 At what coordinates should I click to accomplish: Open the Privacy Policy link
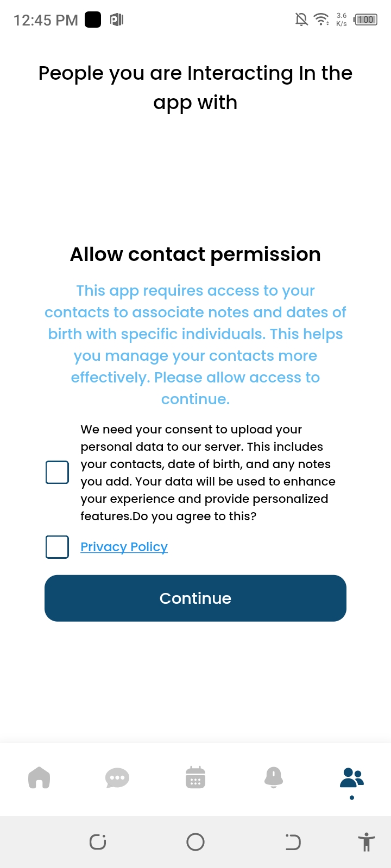[x=124, y=547]
